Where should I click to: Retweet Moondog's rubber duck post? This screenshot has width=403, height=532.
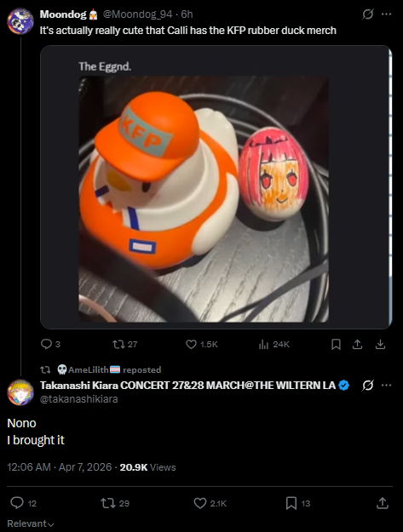click(118, 344)
